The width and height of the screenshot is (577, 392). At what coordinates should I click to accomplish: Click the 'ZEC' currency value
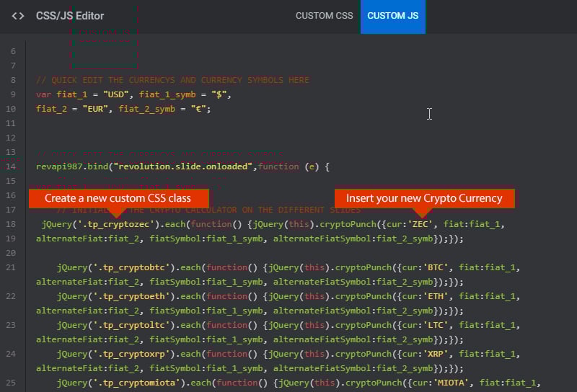pyautogui.click(x=420, y=224)
